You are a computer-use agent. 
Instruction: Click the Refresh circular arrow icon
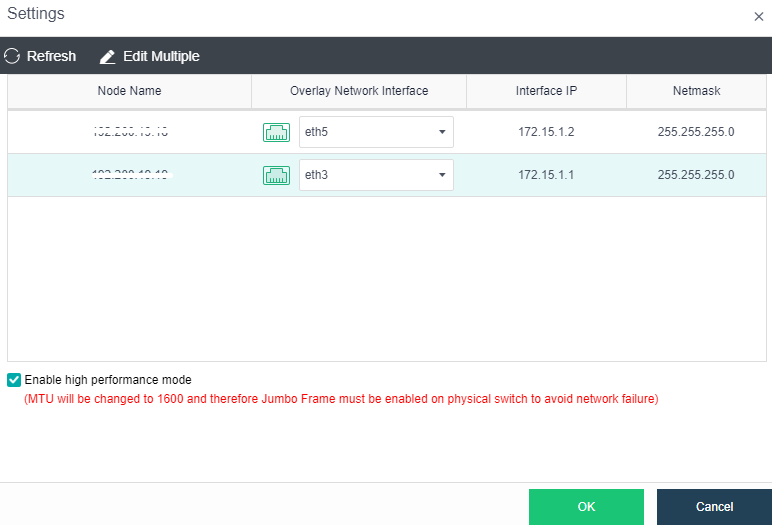click(x=12, y=56)
